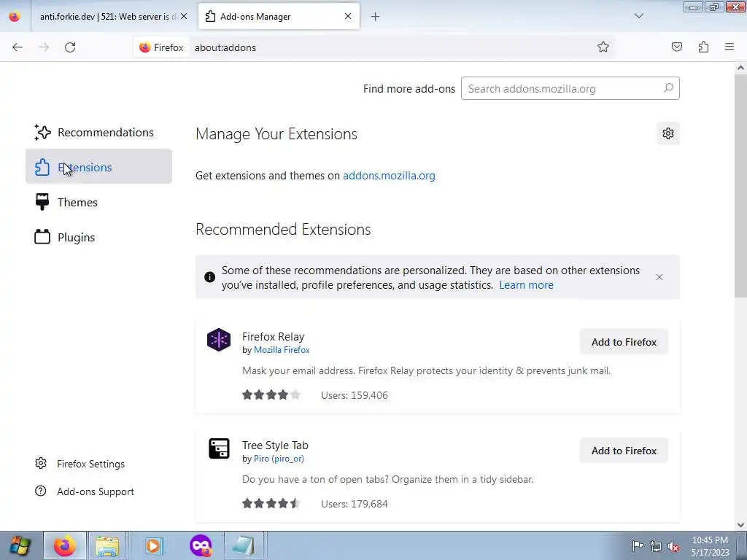The width and height of the screenshot is (747, 560).
Task: Click the Firefox Relay extension icon
Action: coord(219,340)
